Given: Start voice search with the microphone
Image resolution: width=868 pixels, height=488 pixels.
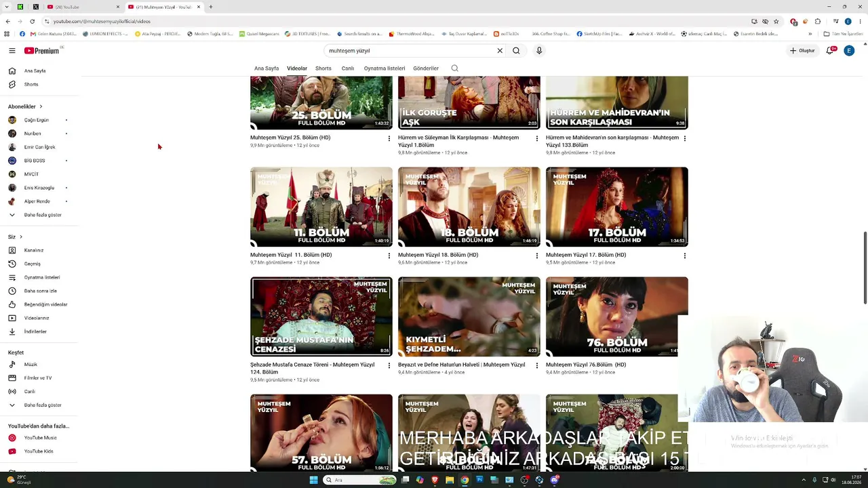Looking at the screenshot, I should pyautogui.click(x=539, y=51).
